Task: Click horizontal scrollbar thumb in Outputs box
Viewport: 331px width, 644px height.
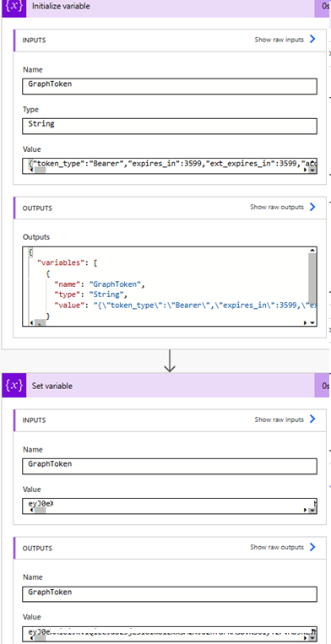Action: pyautogui.click(x=41, y=323)
